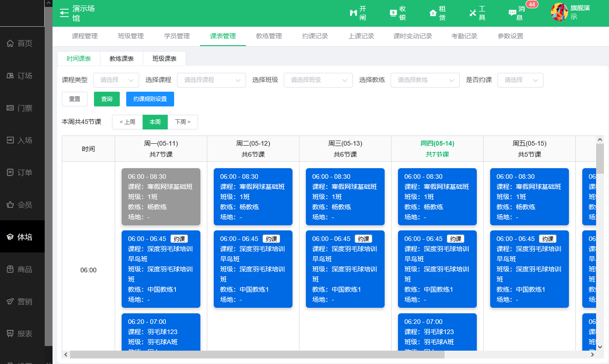
Task: Select the 教练课表 sub-tab
Action: 122,59
